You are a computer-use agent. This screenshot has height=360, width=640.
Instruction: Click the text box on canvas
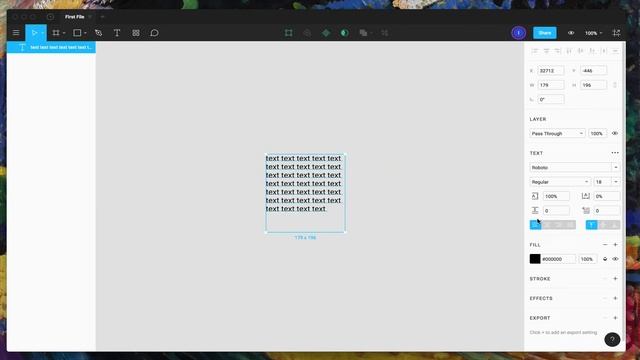click(305, 193)
